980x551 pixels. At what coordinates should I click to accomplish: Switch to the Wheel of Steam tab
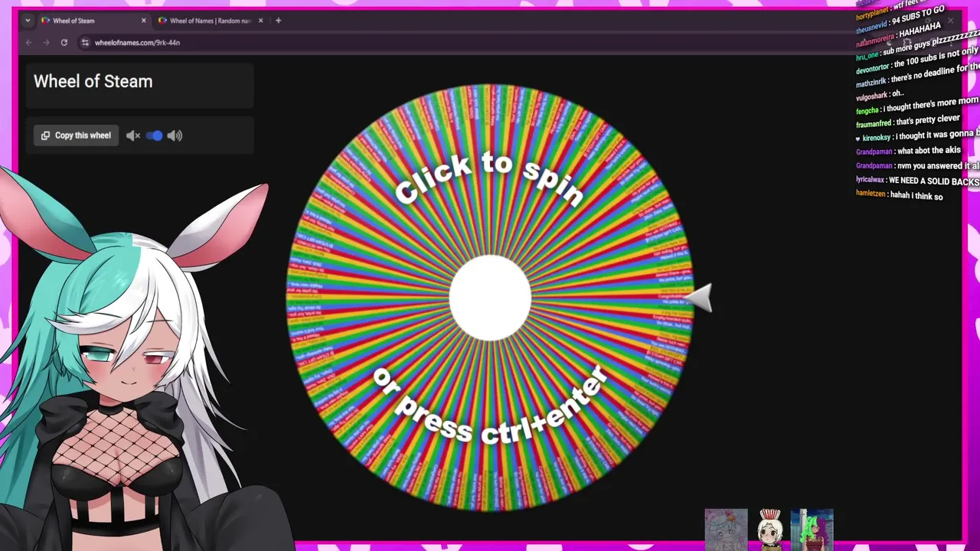pyautogui.click(x=93, y=21)
